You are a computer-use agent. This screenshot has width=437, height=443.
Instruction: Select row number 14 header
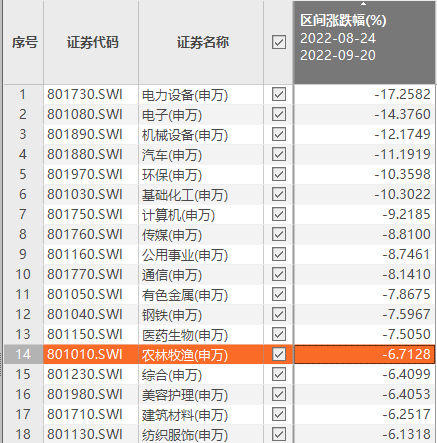coord(23,354)
